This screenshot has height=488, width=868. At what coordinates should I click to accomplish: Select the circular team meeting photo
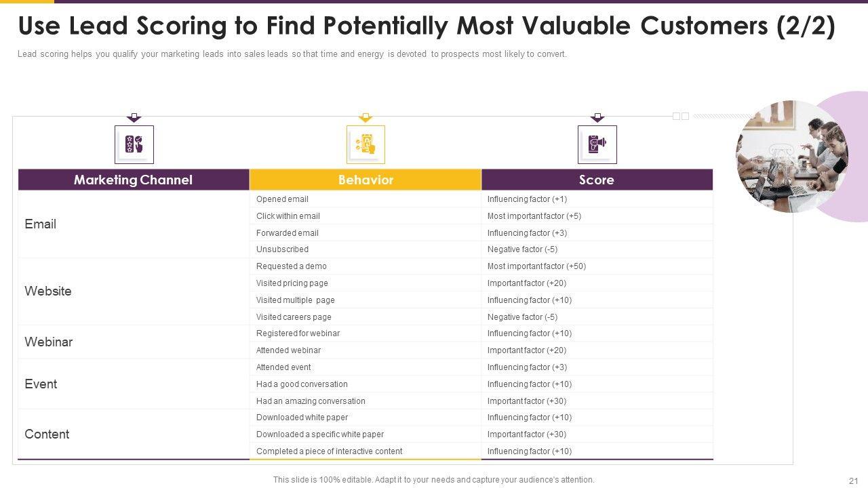coord(791,157)
